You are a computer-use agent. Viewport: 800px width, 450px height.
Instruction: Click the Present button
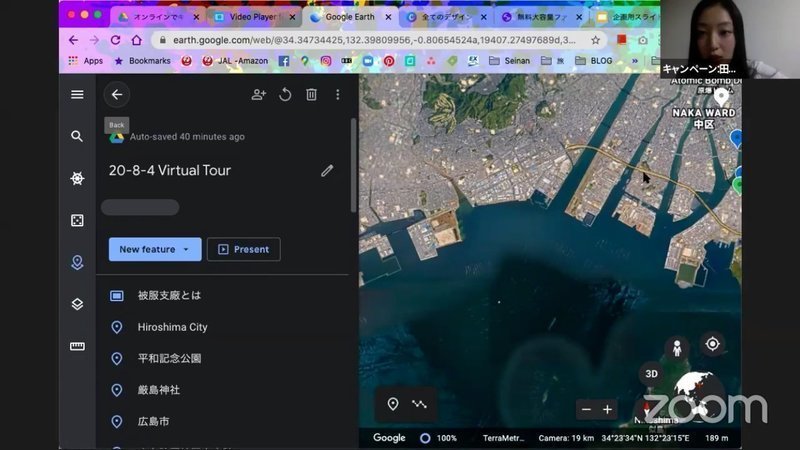tap(243, 249)
